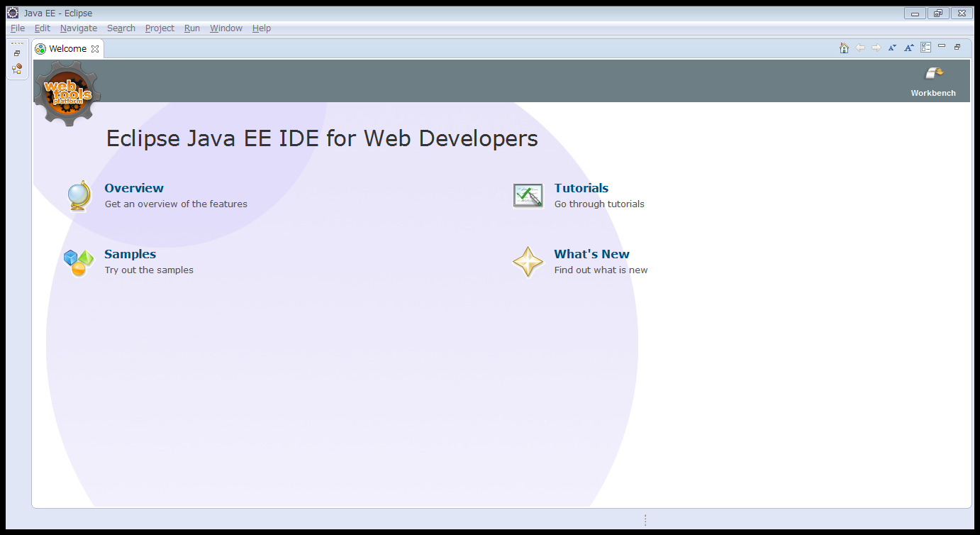Restore down the Eclipse window

click(x=938, y=13)
